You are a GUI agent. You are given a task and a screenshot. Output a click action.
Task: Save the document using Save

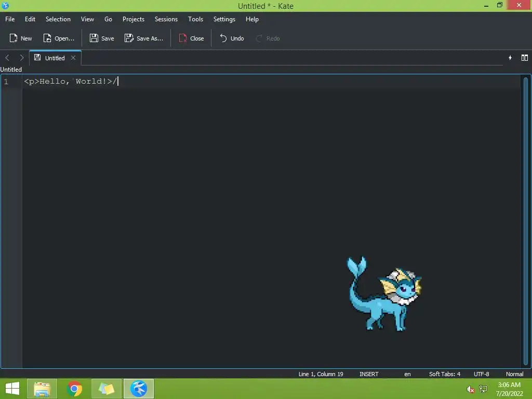(x=102, y=38)
